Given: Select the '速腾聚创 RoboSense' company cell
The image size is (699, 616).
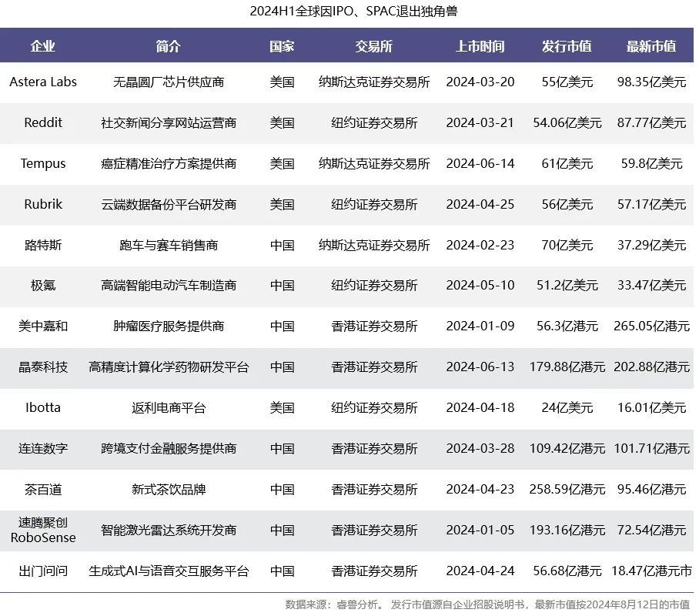Looking at the screenshot, I should [x=43, y=530].
